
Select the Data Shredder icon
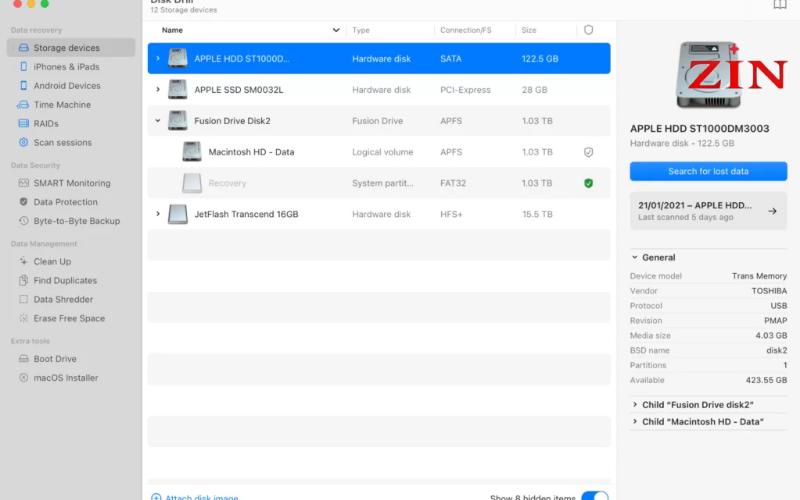pyautogui.click(x=23, y=299)
